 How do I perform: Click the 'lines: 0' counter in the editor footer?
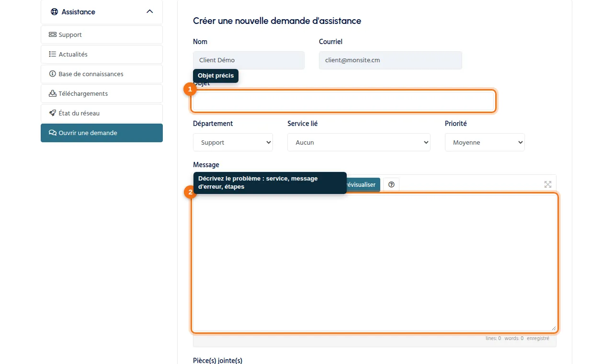493,338
